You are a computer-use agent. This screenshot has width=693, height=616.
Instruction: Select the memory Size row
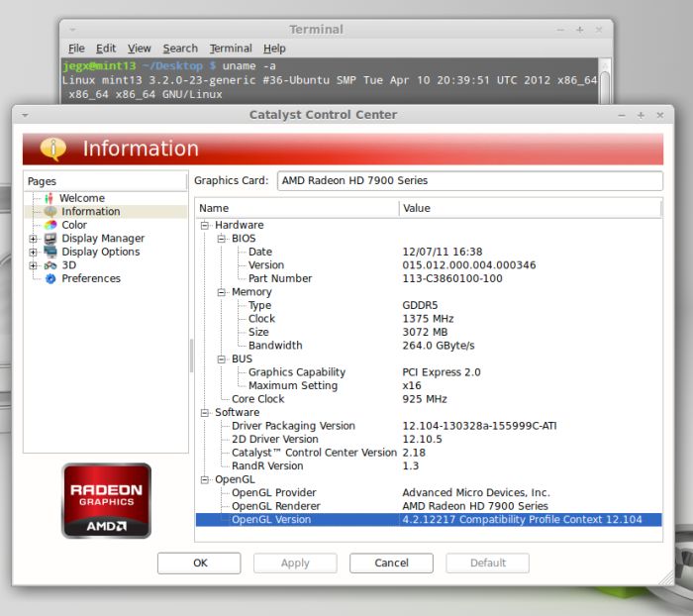(429, 332)
